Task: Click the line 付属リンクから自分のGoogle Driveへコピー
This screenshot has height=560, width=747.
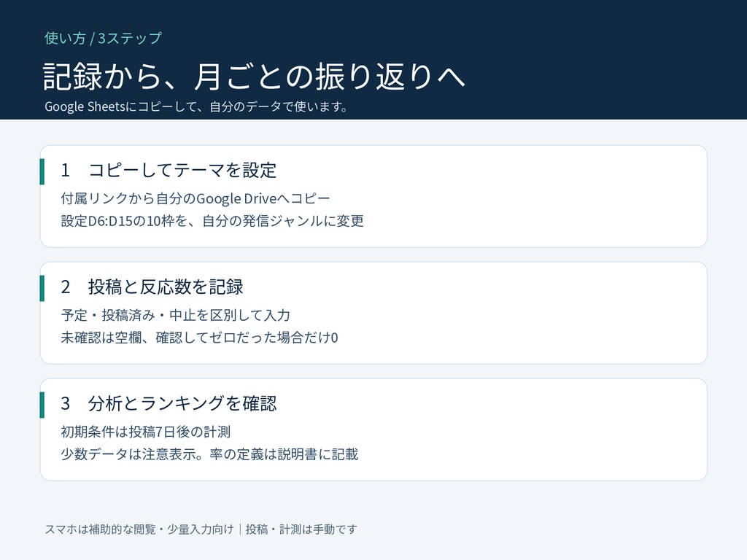Action: click(x=196, y=198)
